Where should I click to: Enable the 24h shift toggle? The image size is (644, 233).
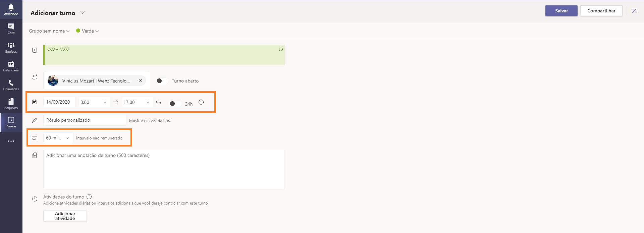(176, 104)
